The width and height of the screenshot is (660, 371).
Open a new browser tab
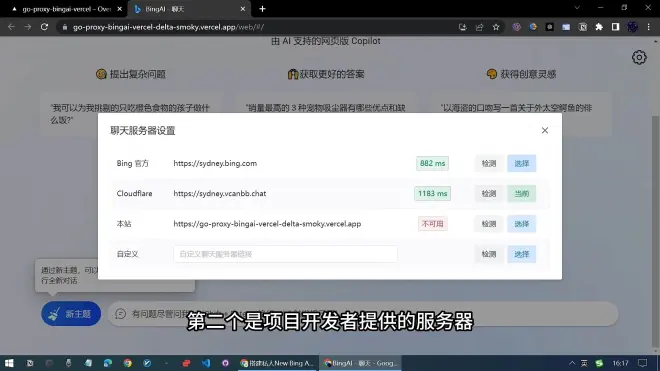click(262, 9)
